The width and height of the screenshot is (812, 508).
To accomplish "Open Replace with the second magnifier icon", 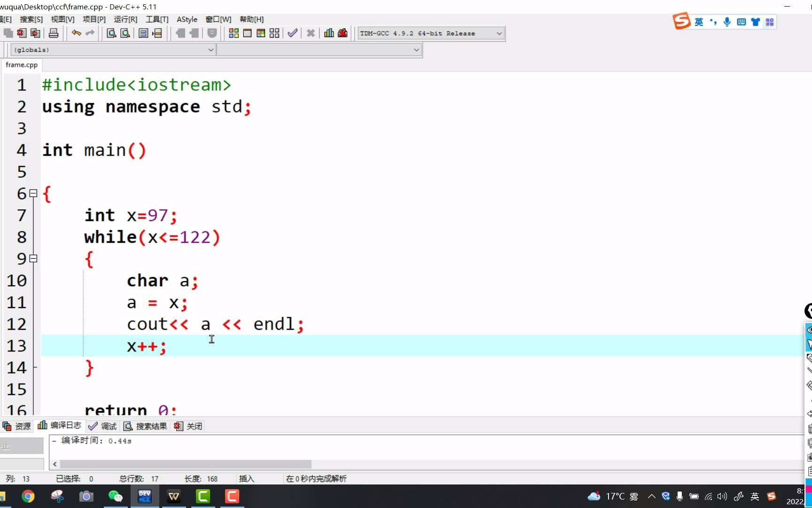I will tap(125, 33).
